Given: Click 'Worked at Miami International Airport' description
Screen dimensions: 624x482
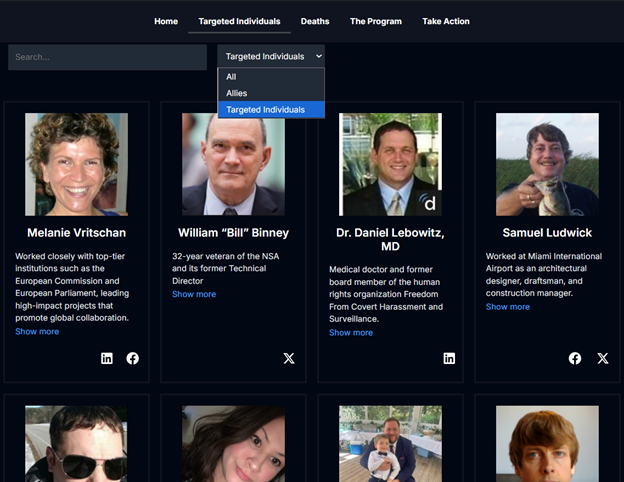Looking at the screenshot, I should point(544,275).
